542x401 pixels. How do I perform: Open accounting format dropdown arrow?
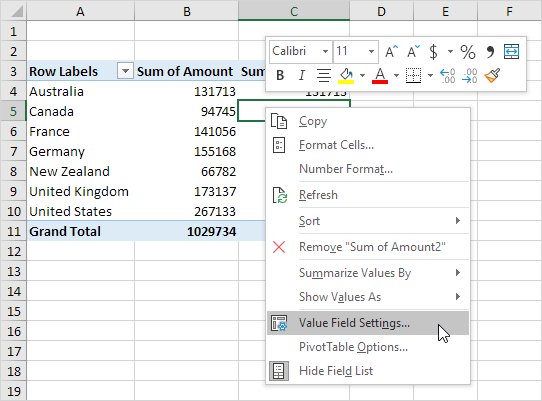click(x=450, y=52)
